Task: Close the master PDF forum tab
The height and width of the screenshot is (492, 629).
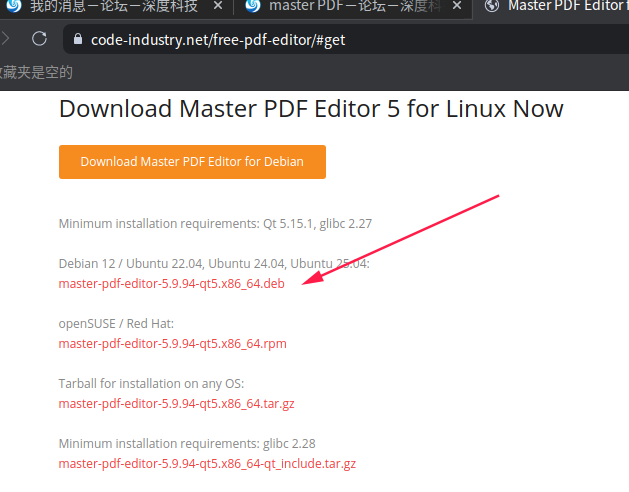Action: [x=457, y=6]
